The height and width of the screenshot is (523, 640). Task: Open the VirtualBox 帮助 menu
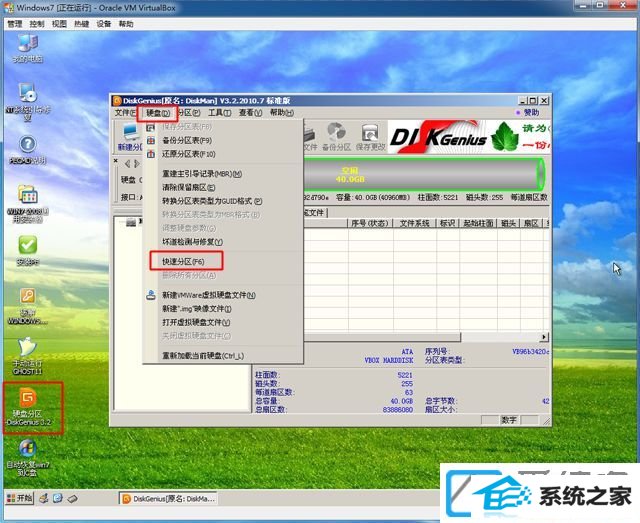126,24
